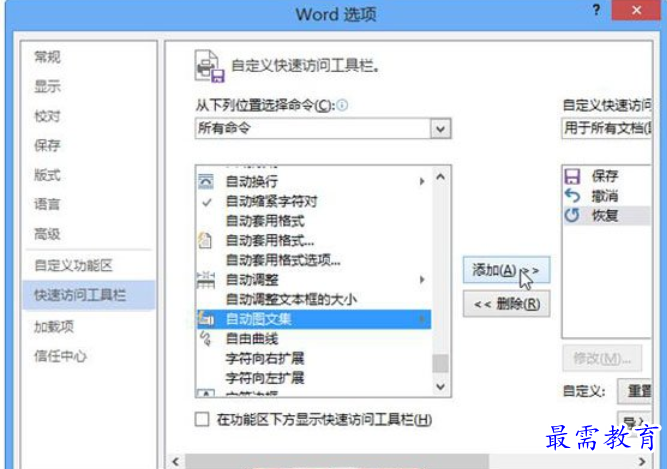
Task: Select 字符向右扩展 in command list
Action: [x=314, y=358]
